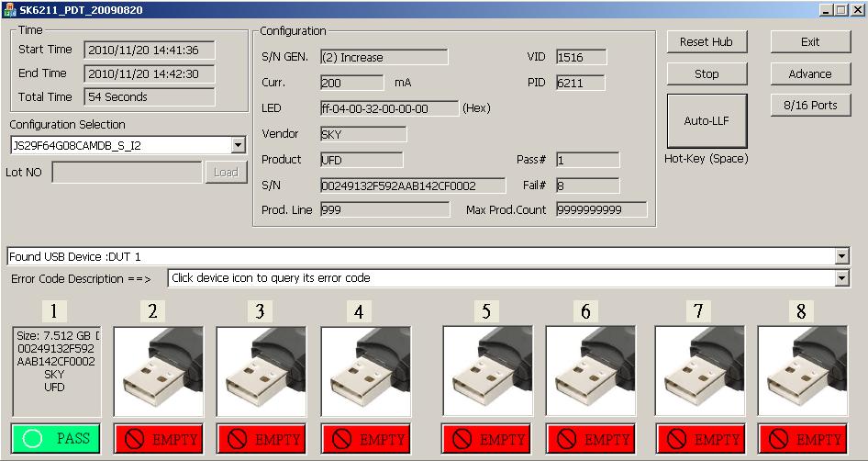Expand the Found USB Device dropdown
This screenshot has height=461, width=868.
pyautogui.click(x=842, y=256)
